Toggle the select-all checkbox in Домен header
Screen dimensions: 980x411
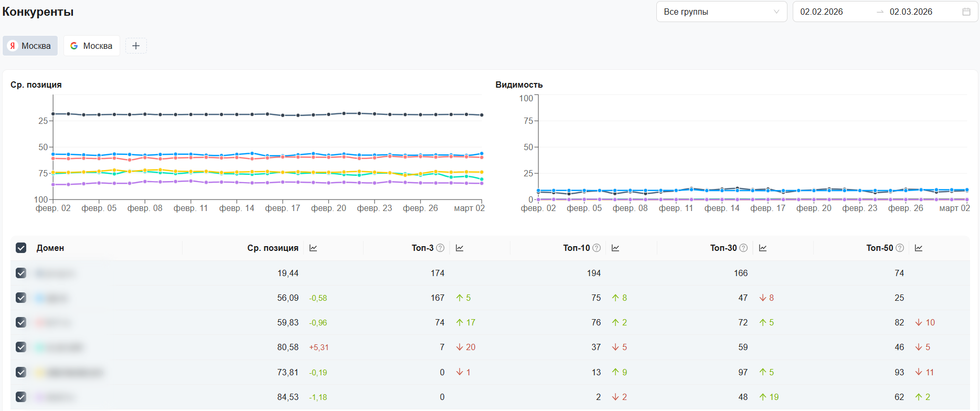(x=21, y=248)
